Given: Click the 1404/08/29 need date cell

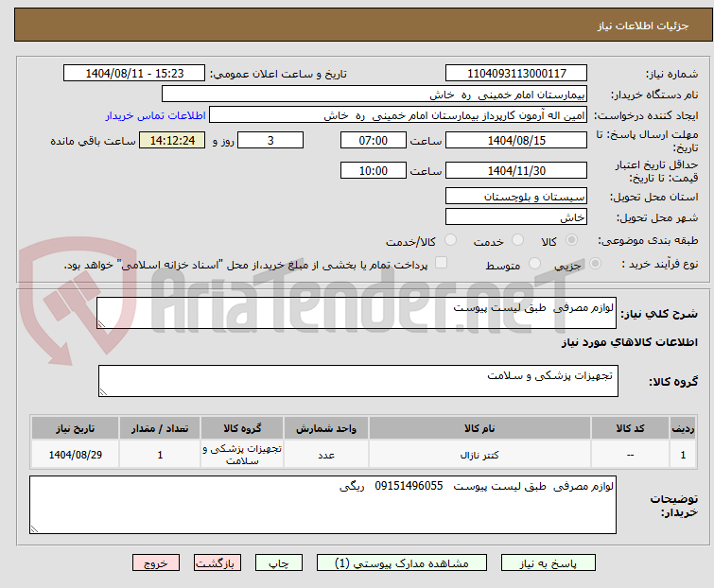Looking at the screenshot, I should pyautogui.click(x=75, y=455).
